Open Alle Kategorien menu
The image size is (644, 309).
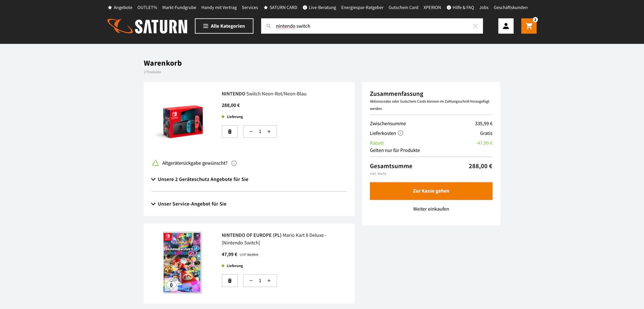coord(224,26)
